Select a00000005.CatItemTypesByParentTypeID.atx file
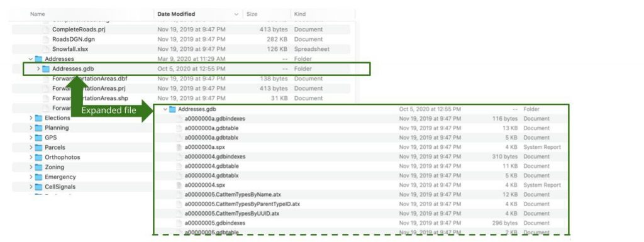The width and height of the screenshot is (644, 242). (x=242, y=204)
